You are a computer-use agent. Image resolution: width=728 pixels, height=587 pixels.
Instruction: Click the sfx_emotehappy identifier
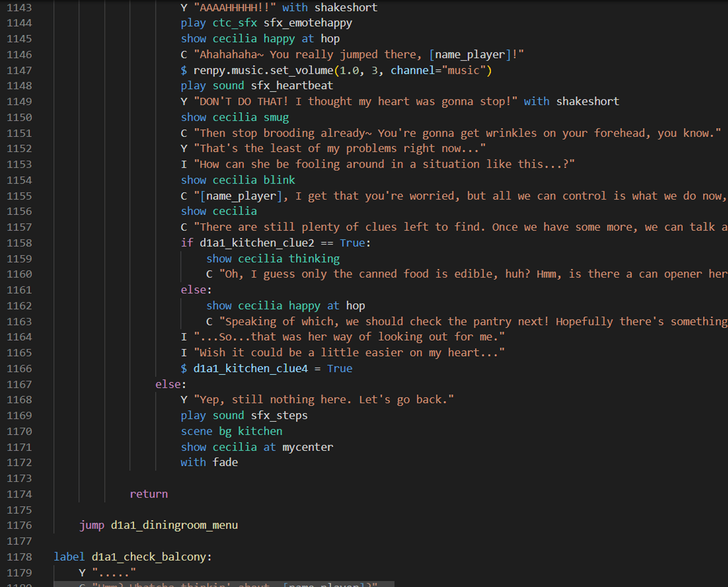point(308,23)
